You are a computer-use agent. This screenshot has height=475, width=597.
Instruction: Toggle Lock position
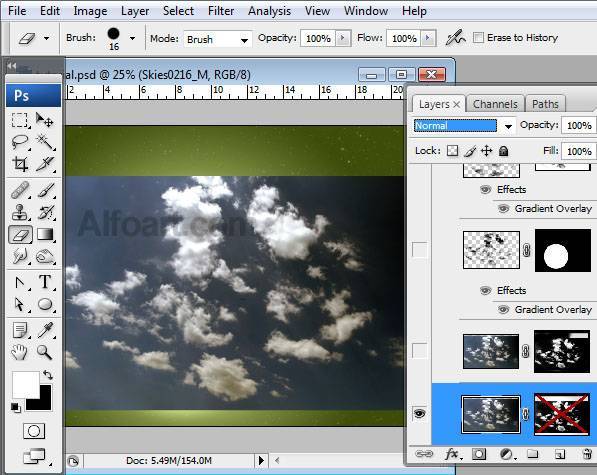pos(487,151)
